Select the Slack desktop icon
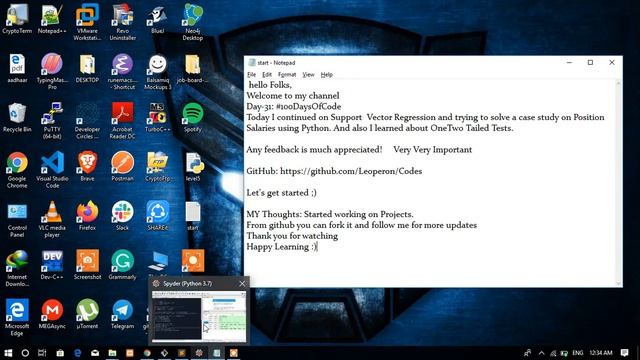The height and width of the screenshot is (360, 640). point(122,216)
